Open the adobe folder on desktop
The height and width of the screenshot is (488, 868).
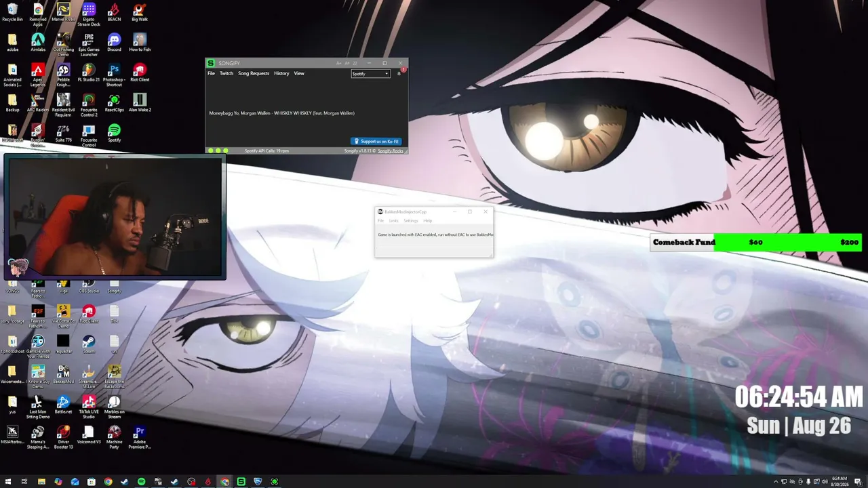pos(12,42)
